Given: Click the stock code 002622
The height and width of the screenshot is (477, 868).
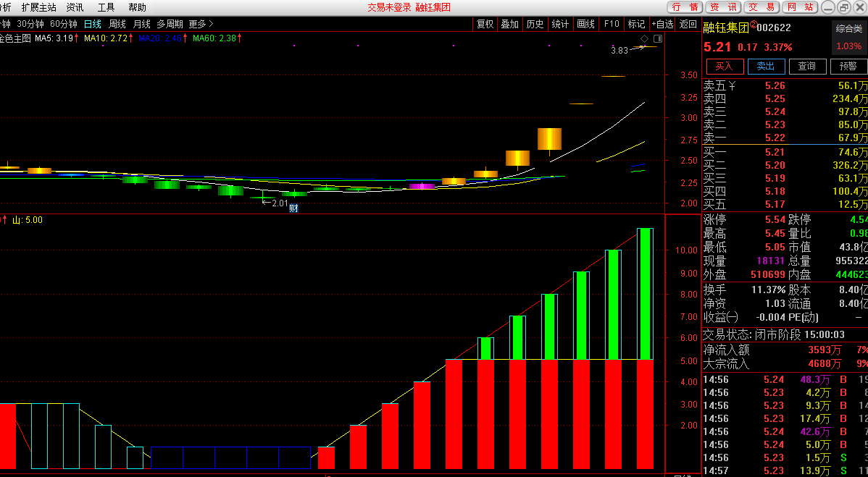Looking at the screenshot, I should pyautogui.click(x=774, y=28).
